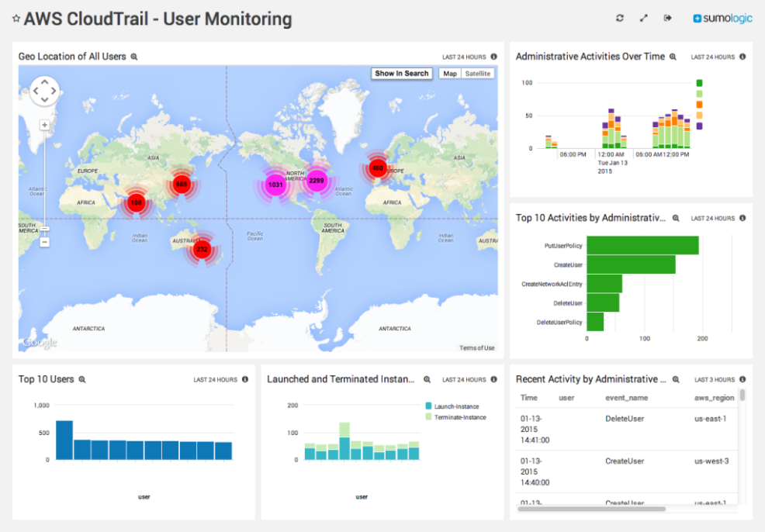Show info for Top 10 Users panel
Screen dimensions: 765x532
coord(245,379)
